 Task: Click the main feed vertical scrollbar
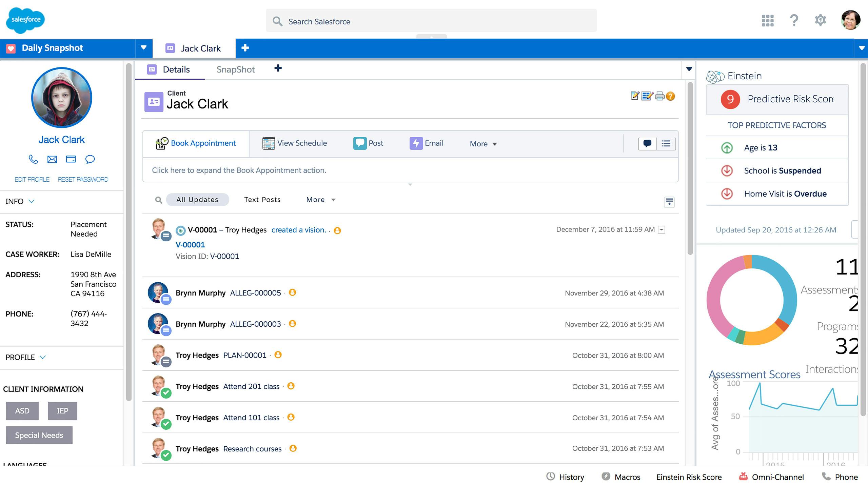click(x=690, y=168)
